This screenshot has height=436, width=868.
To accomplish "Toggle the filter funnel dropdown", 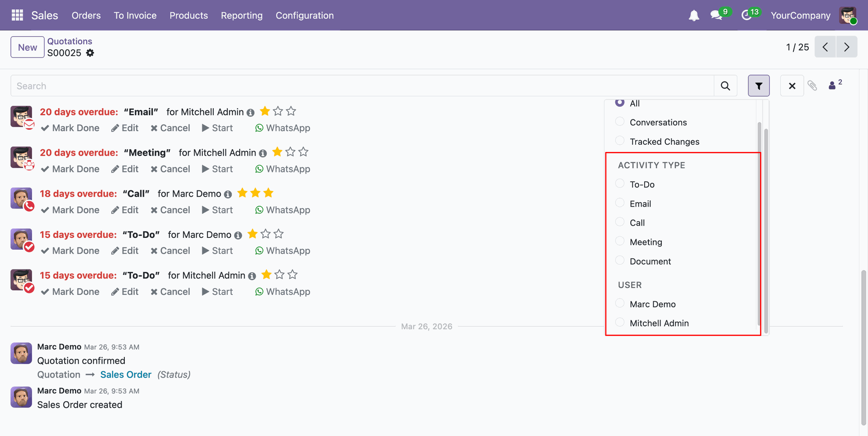I will click(x=759, y=86).
